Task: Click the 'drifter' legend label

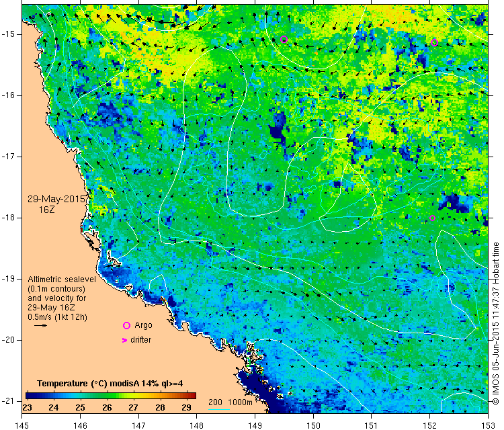Action: (x=141, y=340)
